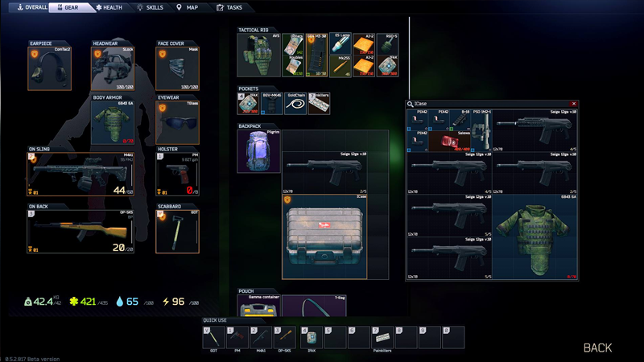Switch to the HEALTH tab

[x=109, y=7]
